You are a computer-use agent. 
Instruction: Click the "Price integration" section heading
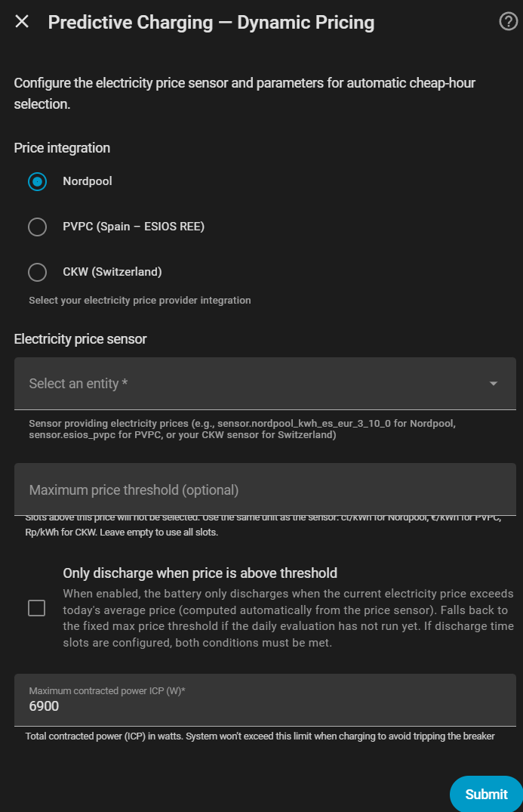pyautogui.click(x=62, y=148)
